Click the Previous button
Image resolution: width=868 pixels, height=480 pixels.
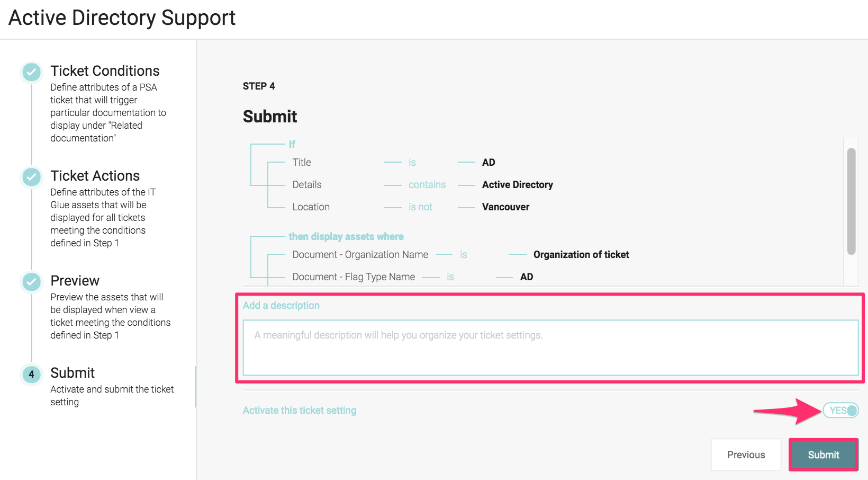(746, 455)
